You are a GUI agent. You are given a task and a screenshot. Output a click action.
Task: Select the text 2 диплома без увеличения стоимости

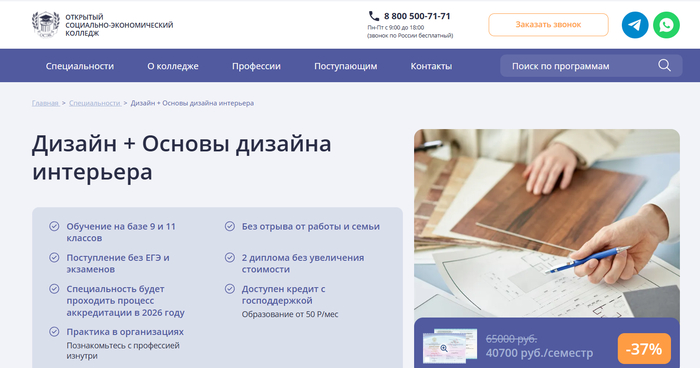pyautogui.click(x=303, y=263)
